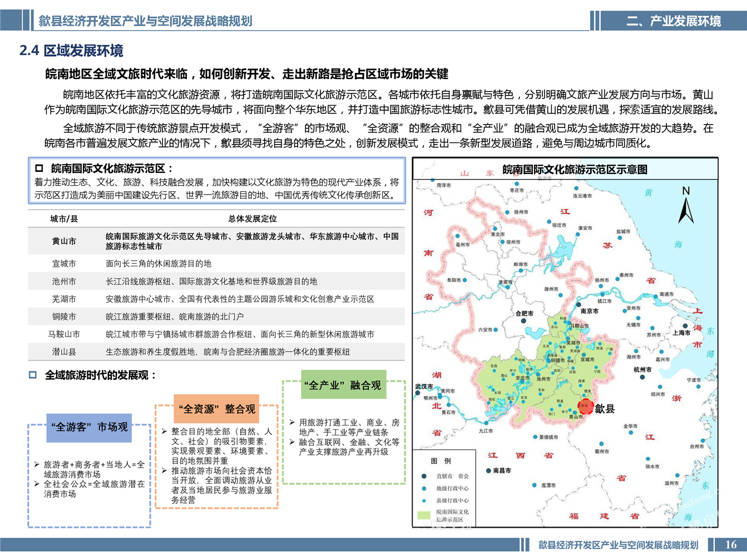
Task: Click the 合肥市 label on the map
Action: 524,314
